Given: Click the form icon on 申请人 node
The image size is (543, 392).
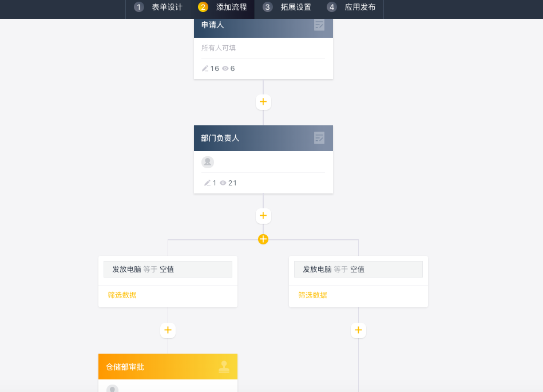Looking at the screenshot, I should 319,25.
